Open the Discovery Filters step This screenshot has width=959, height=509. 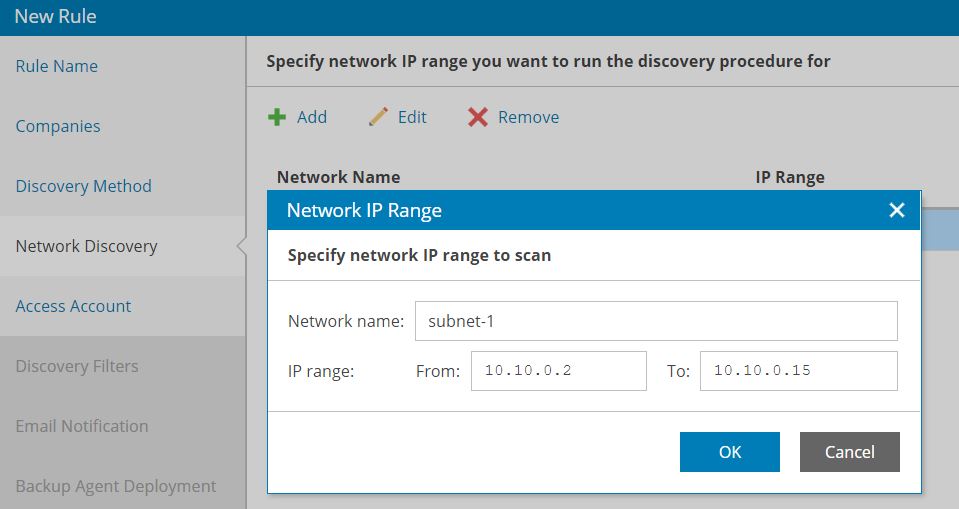76,366
